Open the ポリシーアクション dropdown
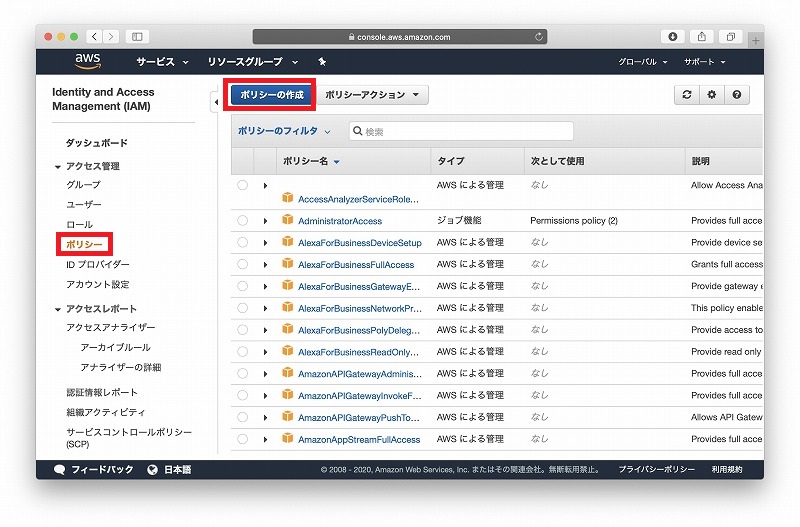Viewport: 800px width, 527px height. pos(372,95)
